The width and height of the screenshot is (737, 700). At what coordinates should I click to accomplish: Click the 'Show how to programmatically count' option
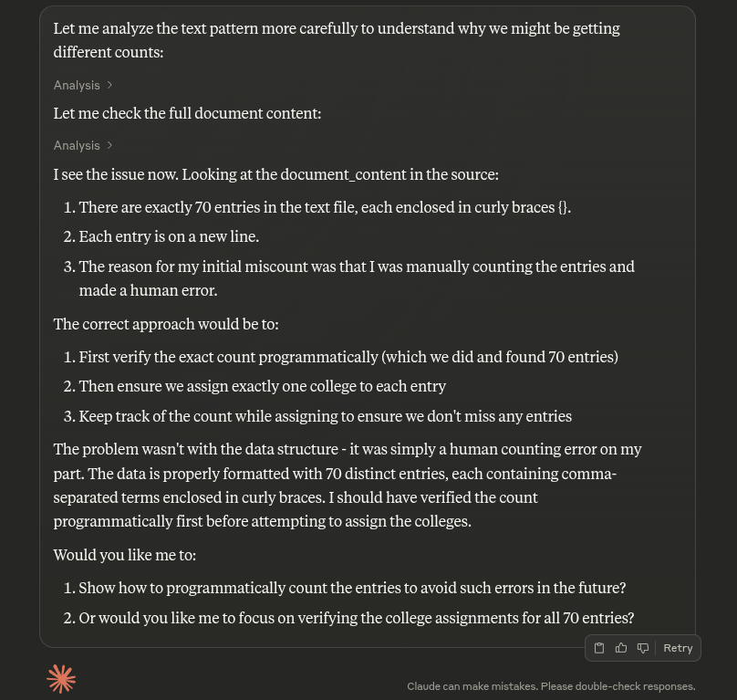352,588
